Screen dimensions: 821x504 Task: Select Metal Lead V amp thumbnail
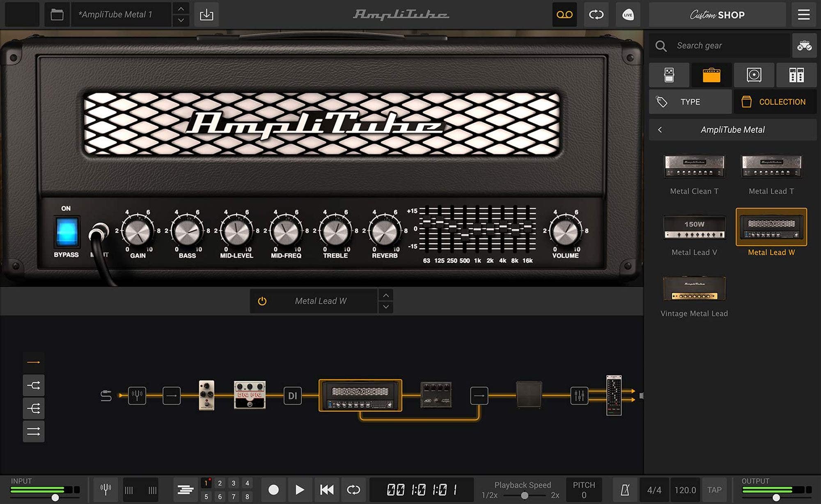[x=694, y=227]
